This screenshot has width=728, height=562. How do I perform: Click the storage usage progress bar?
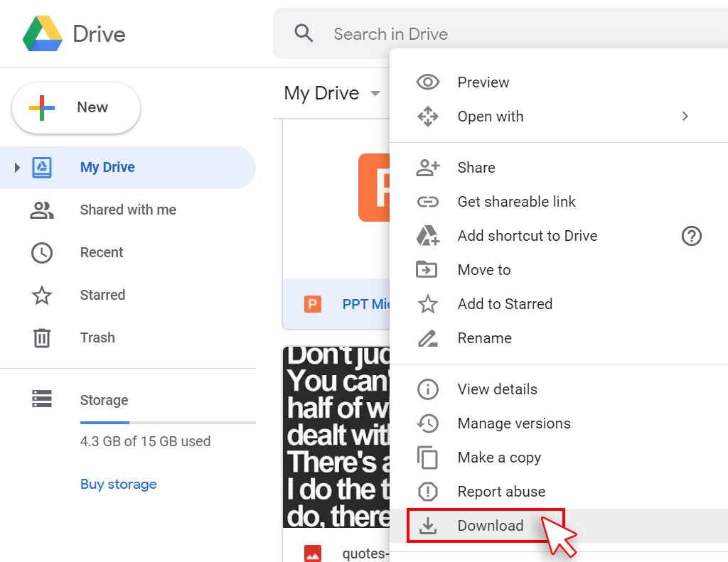coord(167,423)
